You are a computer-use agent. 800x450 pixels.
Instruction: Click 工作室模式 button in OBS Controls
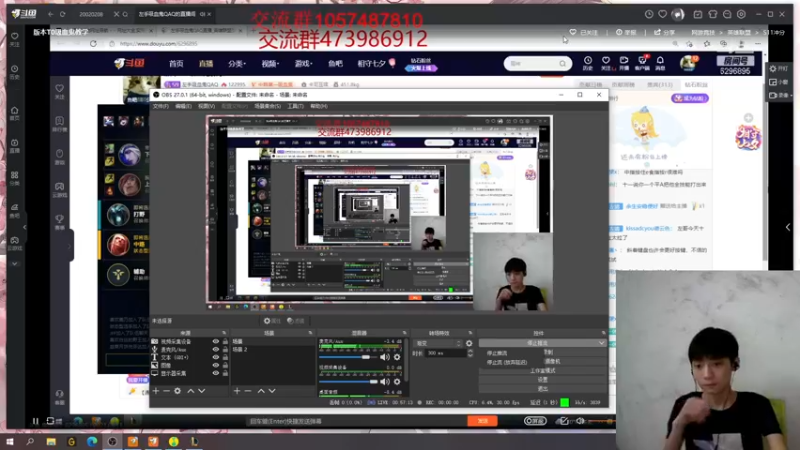pyautogui.click(x=542, y=371)
